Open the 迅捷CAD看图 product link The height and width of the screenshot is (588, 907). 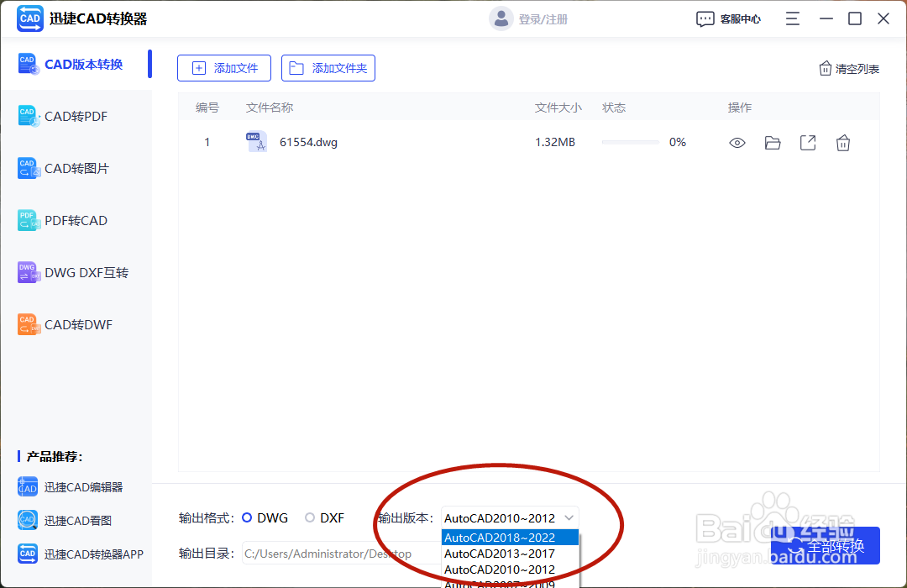pos(64,520)
